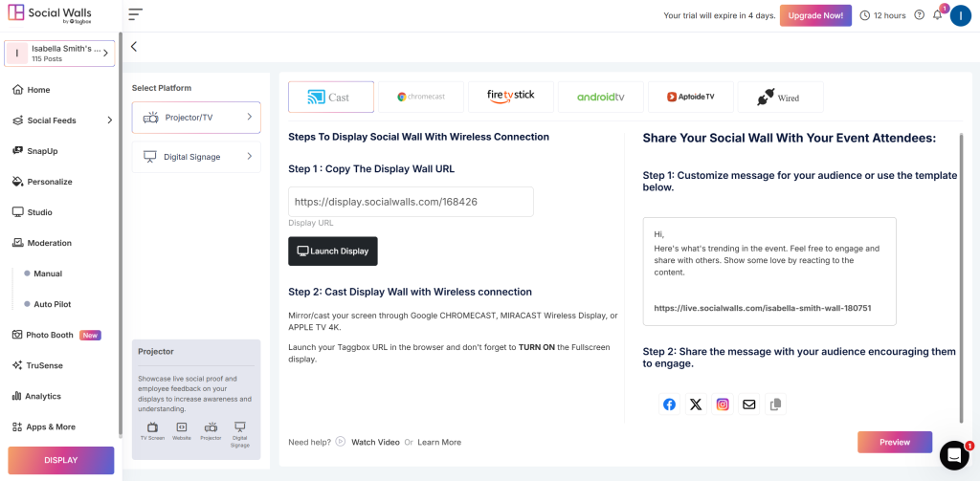Go back using the back arrow
This screenshot has width=980, height=481.
pos(134,46)
